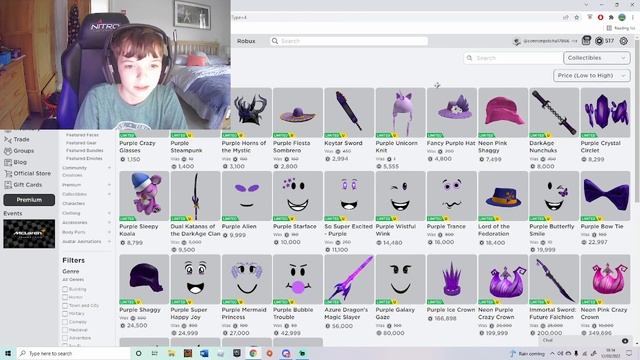The width and height of the screenshot is (640, 360).
Task: Tick the Comedy genre checkbox
Action: point(65,322)
